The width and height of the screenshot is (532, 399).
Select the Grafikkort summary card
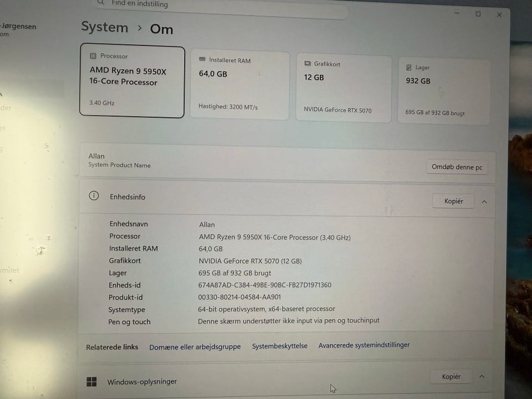point(344,88)
